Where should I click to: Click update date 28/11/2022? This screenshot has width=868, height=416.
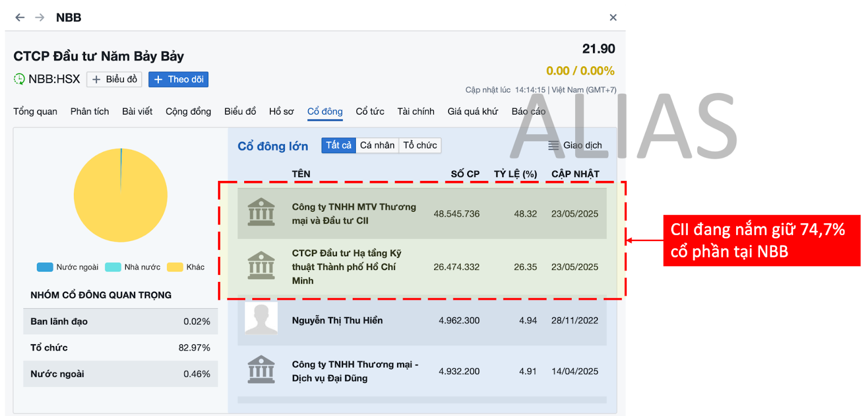(575, 320)
